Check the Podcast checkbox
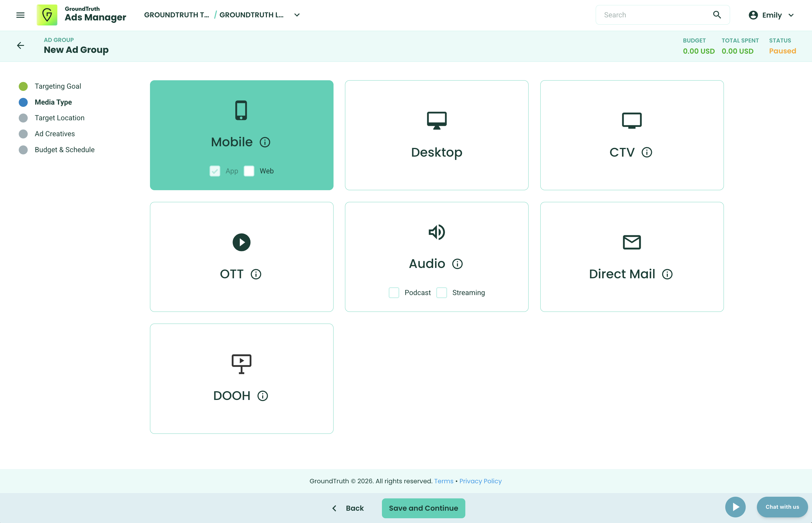The height and width of the screenshot is (523, 812). [x=394, y=293]
